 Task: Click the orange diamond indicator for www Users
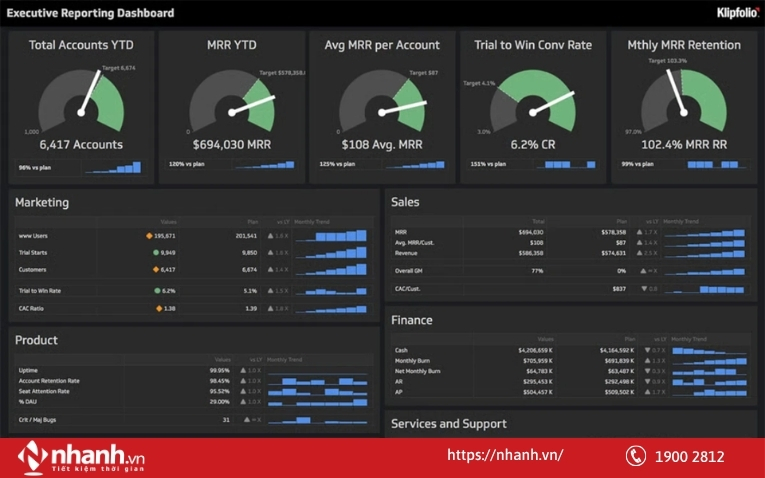[x=149, y=236]
